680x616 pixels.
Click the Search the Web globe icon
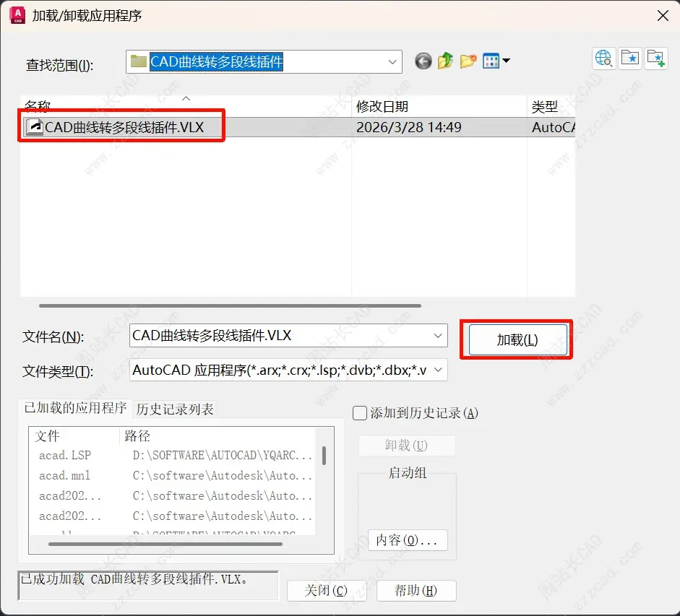[604, 58]
